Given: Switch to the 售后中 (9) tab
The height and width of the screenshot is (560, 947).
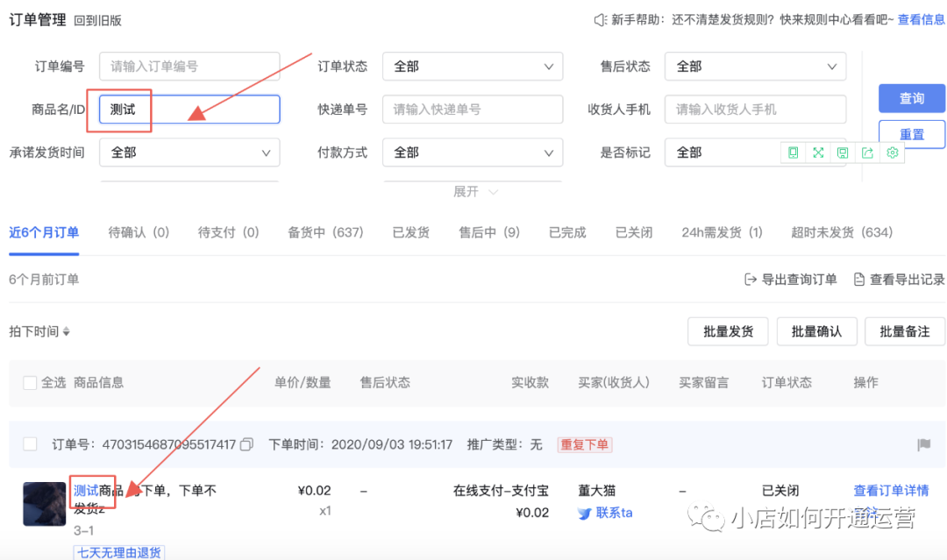Looking at the screenshot, I should click(489, 232).
